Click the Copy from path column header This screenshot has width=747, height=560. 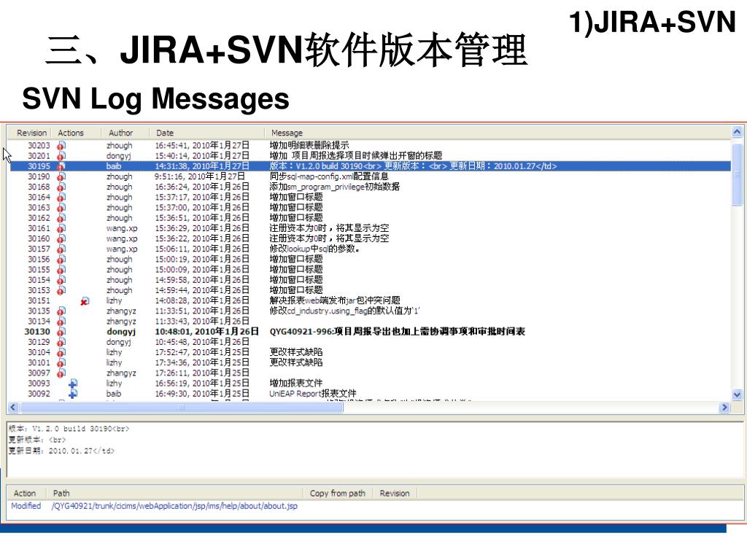[337, 494]
